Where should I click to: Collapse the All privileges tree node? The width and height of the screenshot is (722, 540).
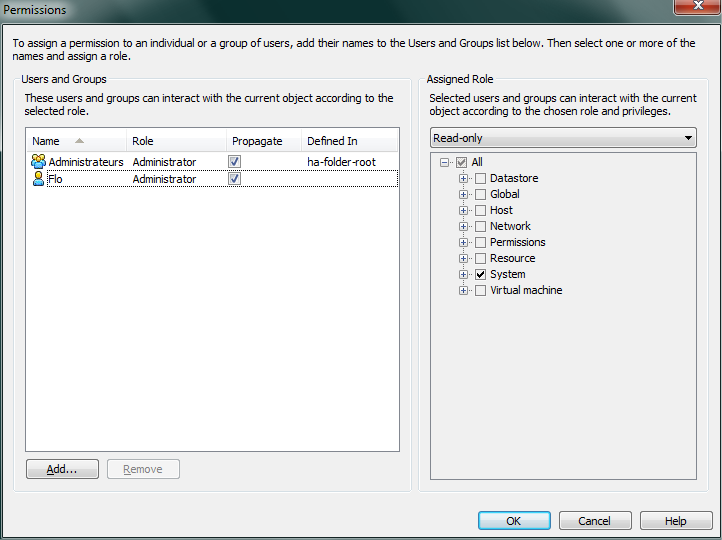coord(444,162)
